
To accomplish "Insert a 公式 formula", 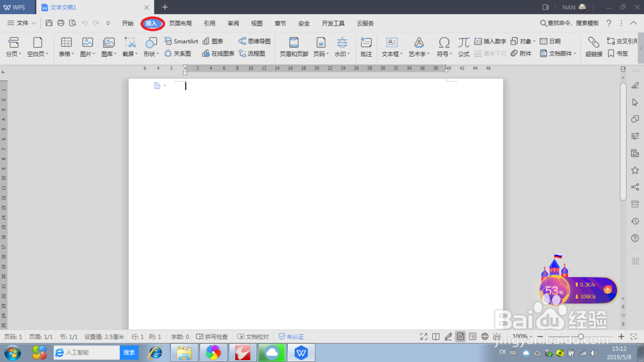I will (x=464, y=46).
